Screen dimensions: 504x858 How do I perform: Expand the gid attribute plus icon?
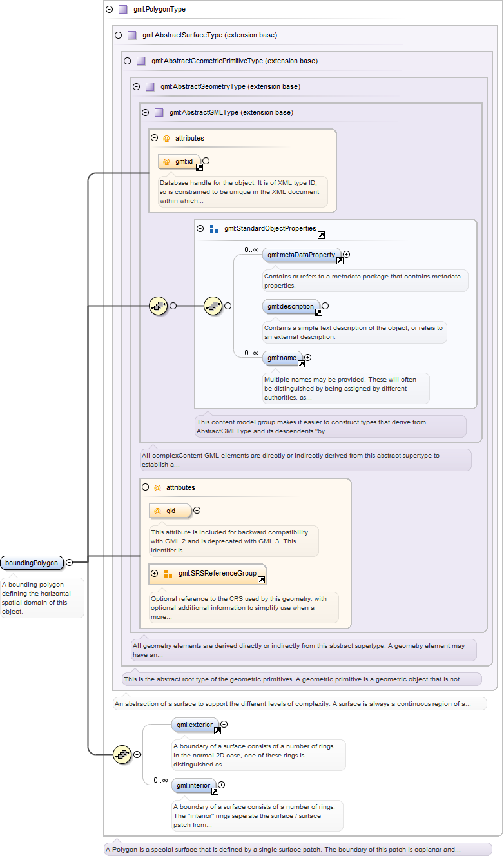pyautogui.click(x=197, y=511)
